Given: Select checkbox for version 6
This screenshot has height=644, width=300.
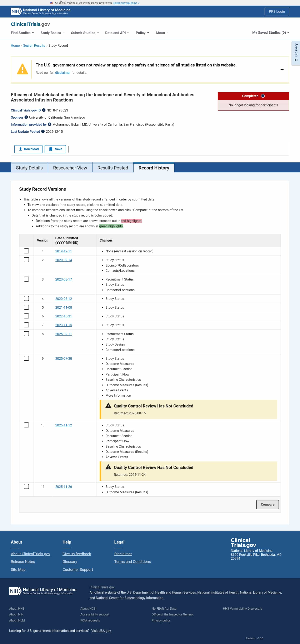Looking at the screenshot, I should coord(26,316).
